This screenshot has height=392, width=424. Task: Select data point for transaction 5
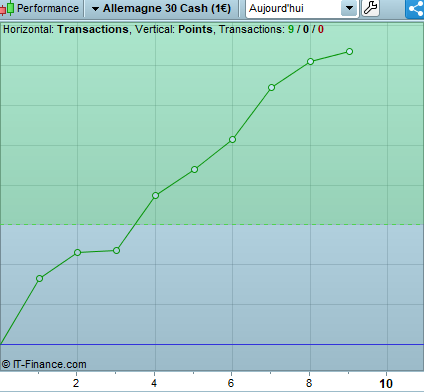[x=194, y=169]
